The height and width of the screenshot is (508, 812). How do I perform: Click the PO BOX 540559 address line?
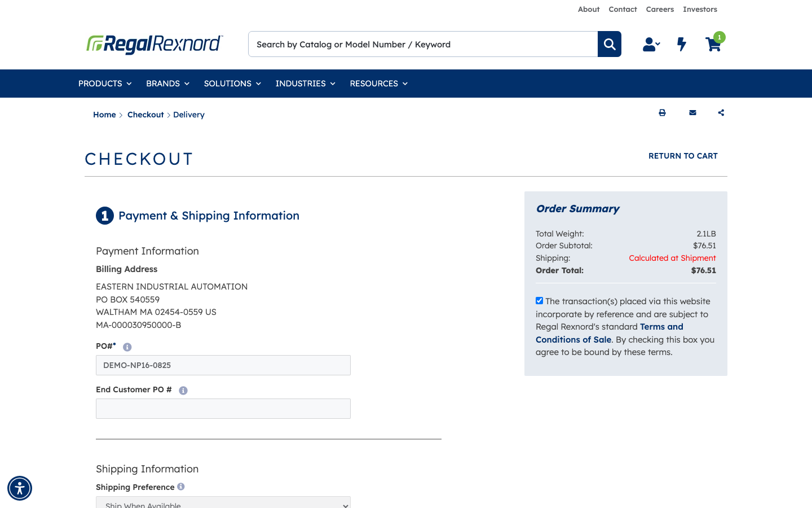click(128, 300)
